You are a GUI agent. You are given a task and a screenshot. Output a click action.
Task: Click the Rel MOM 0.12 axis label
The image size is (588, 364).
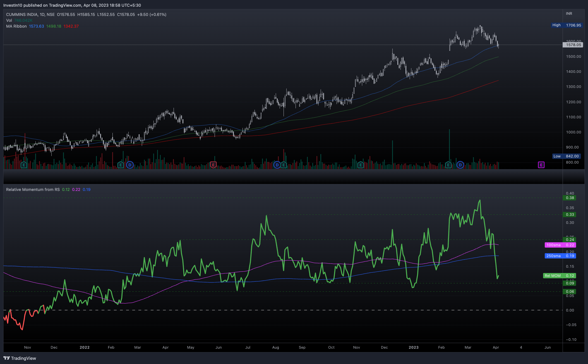pyautogui.click(x=560, y=276)
